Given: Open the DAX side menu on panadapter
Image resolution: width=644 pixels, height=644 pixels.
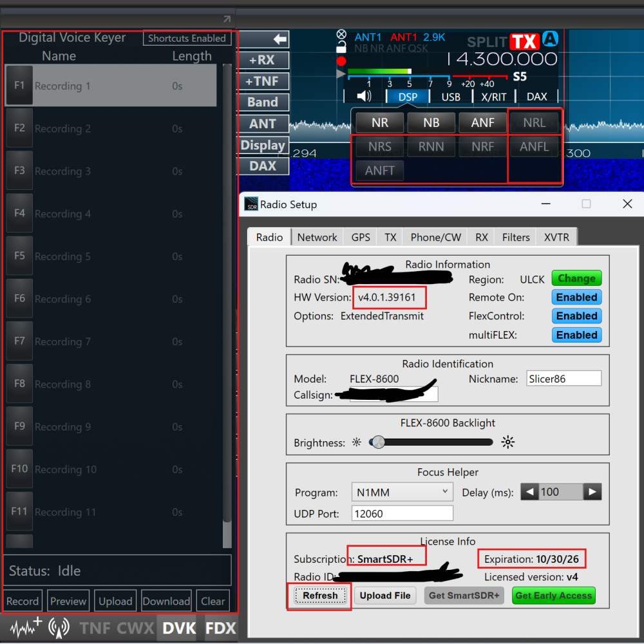Looking at the screenshot, I should 263,166.
